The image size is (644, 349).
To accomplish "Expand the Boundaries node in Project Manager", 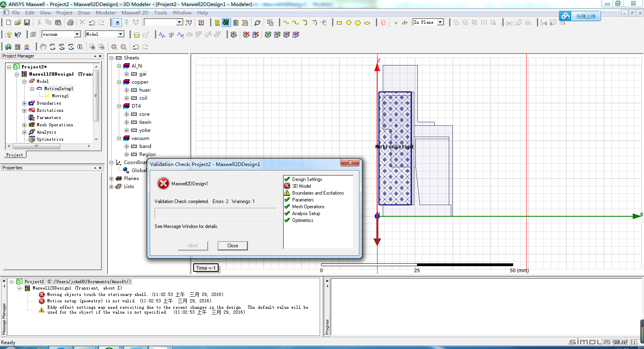I will [24, 103].
